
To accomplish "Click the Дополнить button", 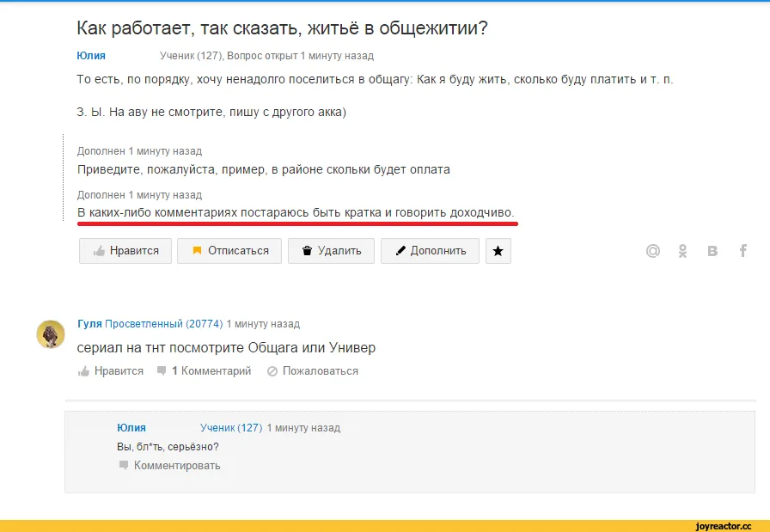I will (431, 251).
